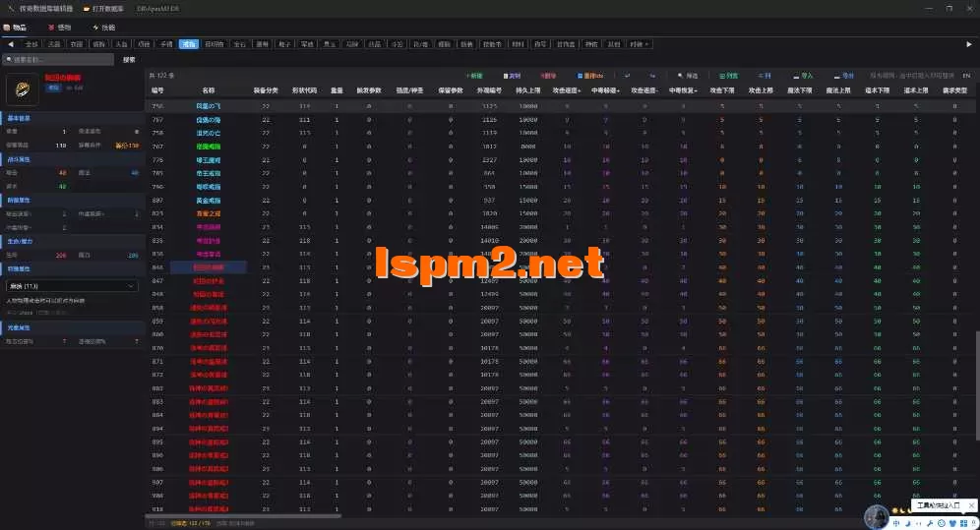The width and height of the screenshot is (980, 530).
Task: Sort by the 名称 column header
Action: tap(209, 90)
